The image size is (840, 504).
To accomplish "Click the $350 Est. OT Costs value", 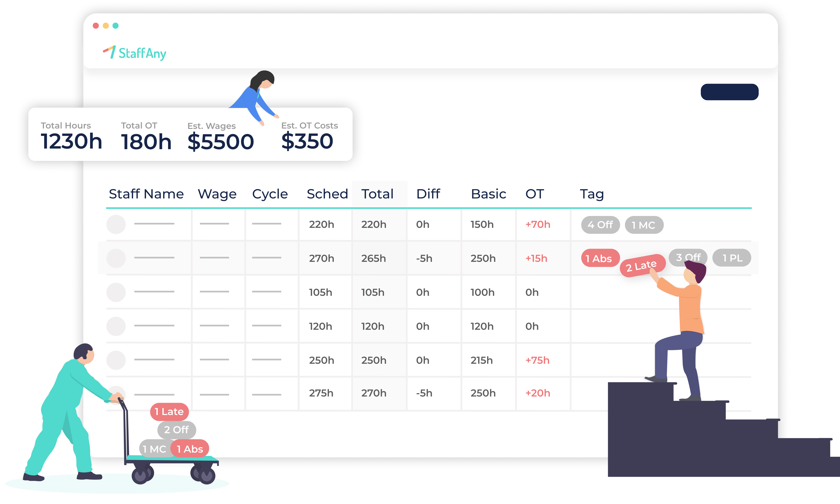I will point(307,141).
